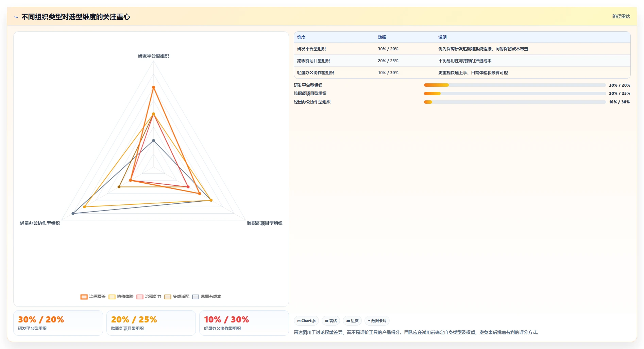This screenshot has height=349, width=644.
Task: Click orange 流程覆盖 point on 研发平台型组织 axis
Action: click(153, 87)
